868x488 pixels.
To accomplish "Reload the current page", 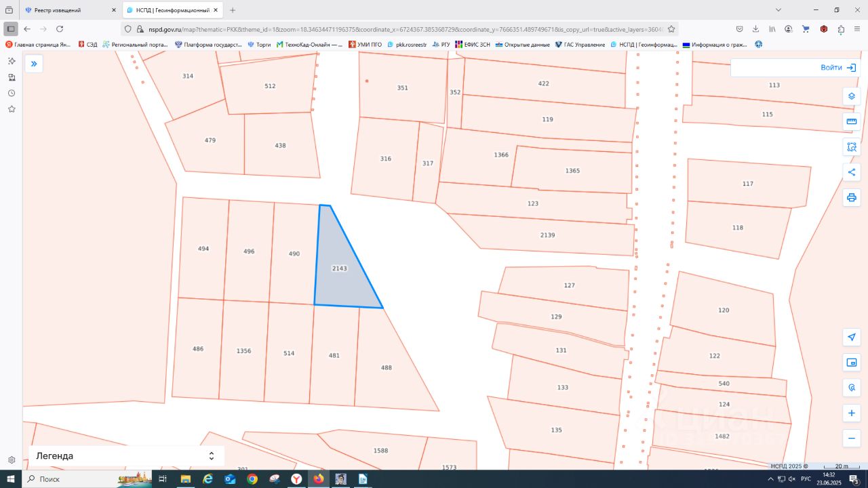I will click(x=60, y=29).
